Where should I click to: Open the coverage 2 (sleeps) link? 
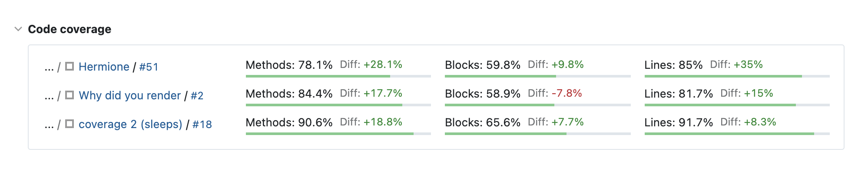130,124
